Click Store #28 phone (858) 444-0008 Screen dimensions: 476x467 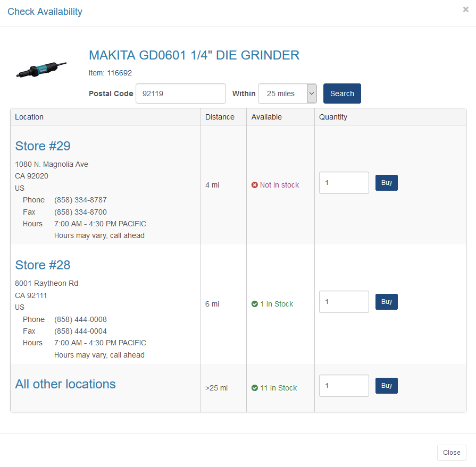pyautogui.click(x=80, y=319)
